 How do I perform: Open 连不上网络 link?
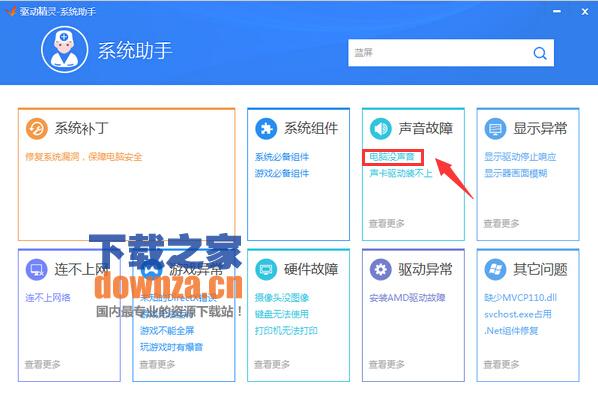click(x=48, y=297)
